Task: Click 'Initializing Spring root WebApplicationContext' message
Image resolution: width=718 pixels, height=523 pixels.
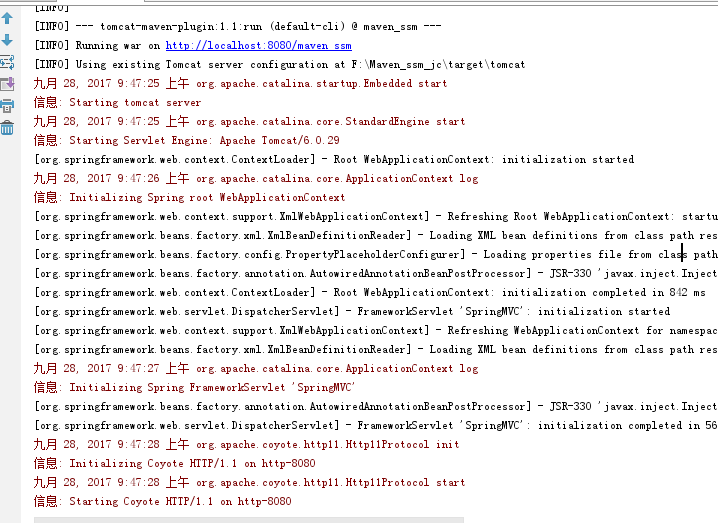Action: [190, 197]
